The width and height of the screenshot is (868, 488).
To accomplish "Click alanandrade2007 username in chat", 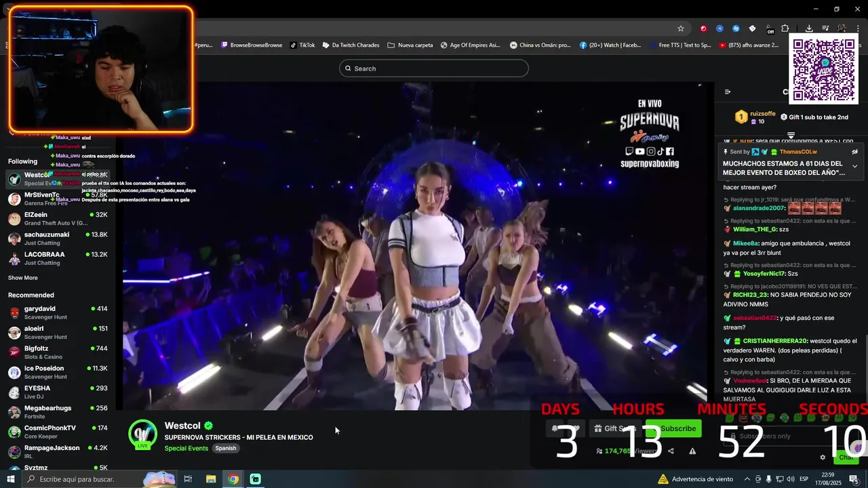I will [759, 208].
